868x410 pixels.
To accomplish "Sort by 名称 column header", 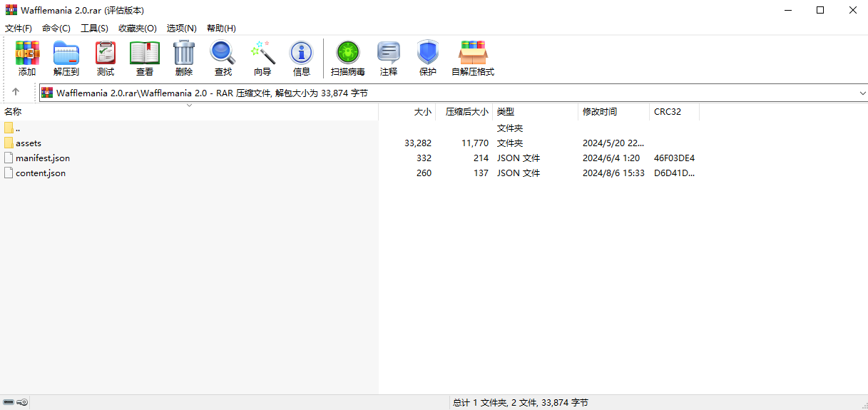I will [x=14, y=112].
